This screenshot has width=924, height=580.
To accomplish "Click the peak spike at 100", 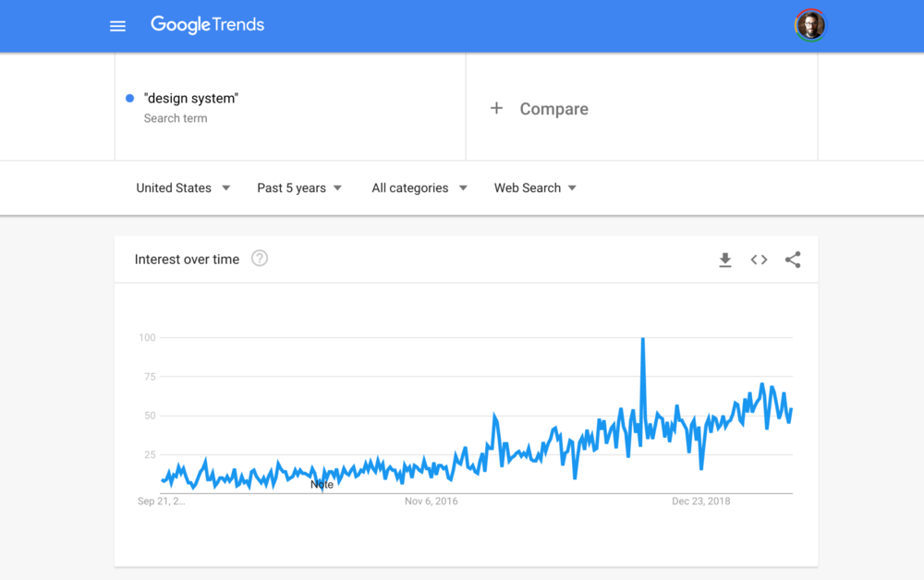I will coord(643,339).
